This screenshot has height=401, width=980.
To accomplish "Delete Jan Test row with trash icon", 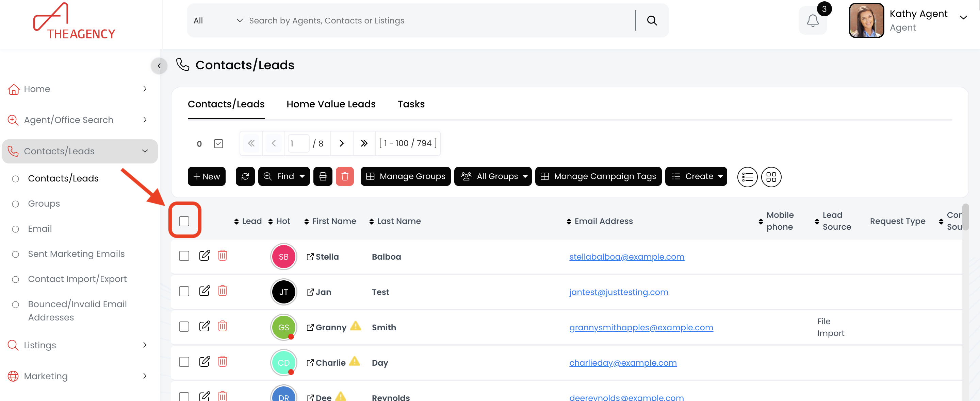I will 222,291.
